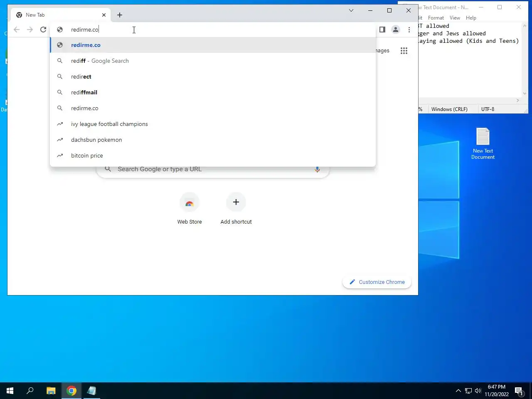This screenshot has width=532, height=399.
Task: Close the New Tab tab
Action: point(104,15)
